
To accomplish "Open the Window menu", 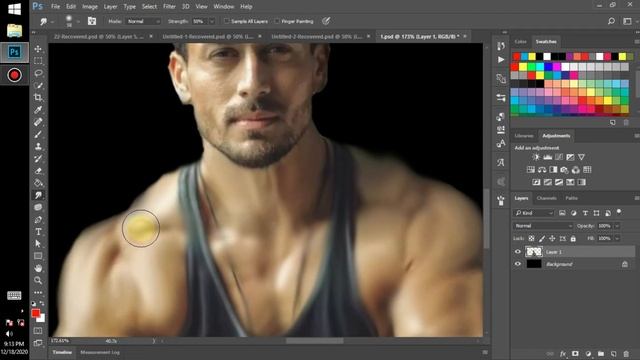I will [x=224, y=7].
